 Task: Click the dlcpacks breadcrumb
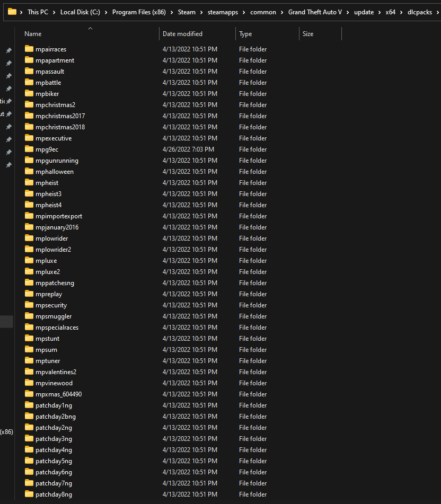click(419, 12)
